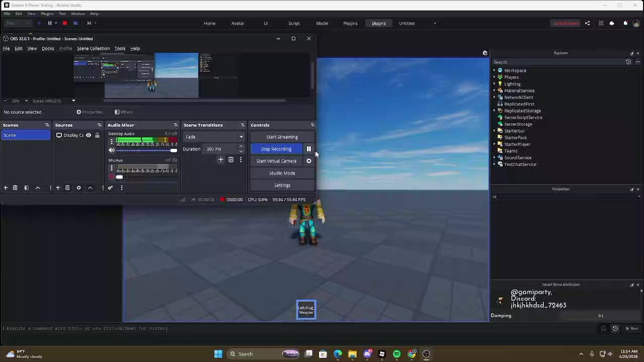Select the Ladybug Weapon hotbar slot
This screenshot has width=644, height=362.
click(306, 310)
